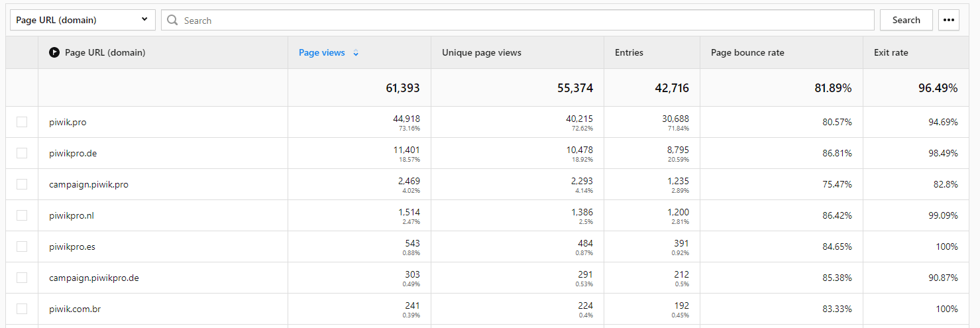Select the piwikpro.nl checkbox
Viewport: 980px width, 328px height.
pyautogui.click(x=22, y=215)
